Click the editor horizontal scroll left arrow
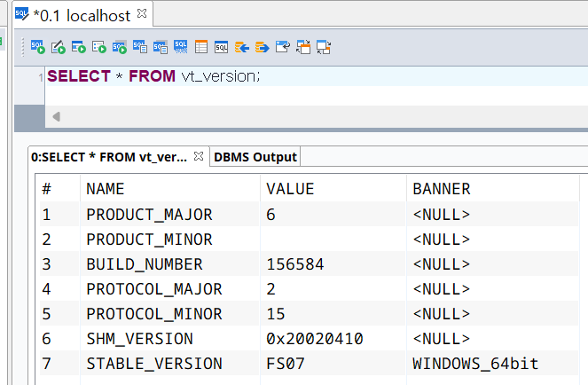The height and width of the screenshot is (385, 588). pos(57,117)
